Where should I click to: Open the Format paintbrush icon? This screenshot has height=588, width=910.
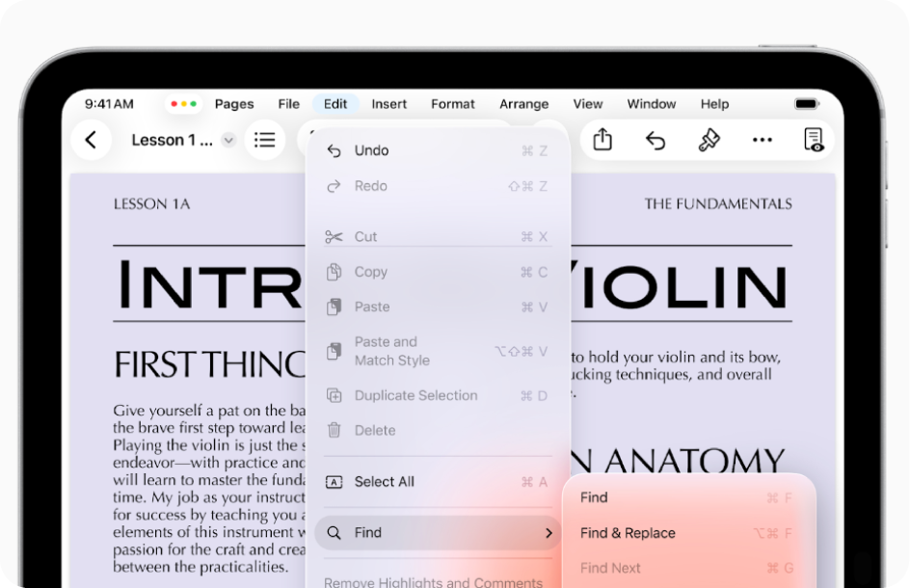(709, 140)
